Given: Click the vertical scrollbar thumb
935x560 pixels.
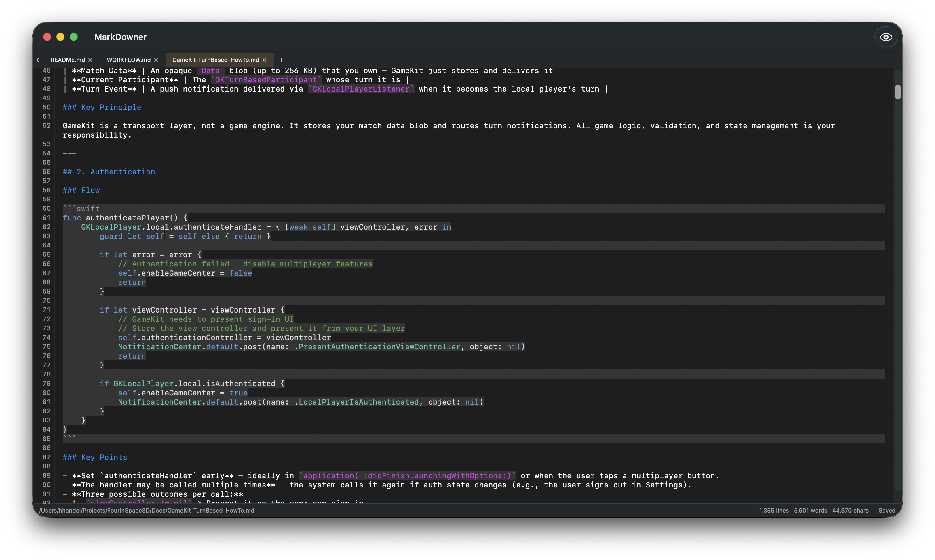Looking at the screenshot, I should 898,92.
